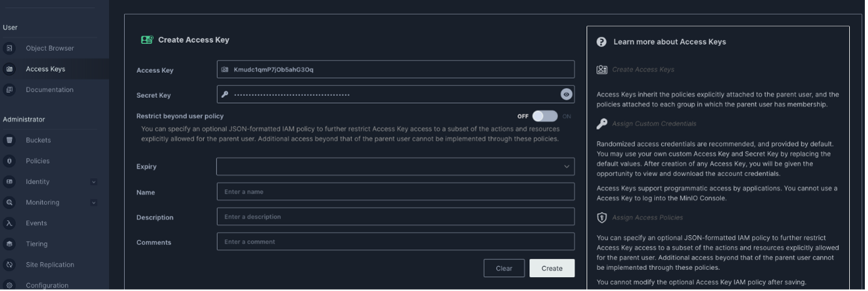Click the Buckets icon in sidebar
868x291 pixels.
tap(9, 140)
